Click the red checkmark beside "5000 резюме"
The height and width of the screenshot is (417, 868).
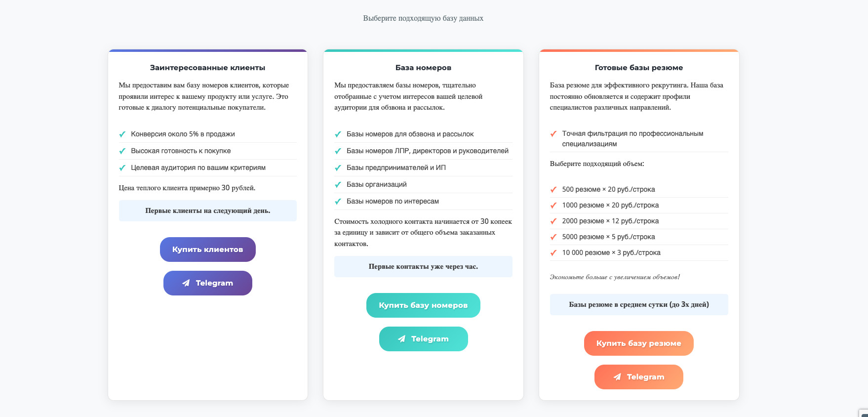pos(553,237)
